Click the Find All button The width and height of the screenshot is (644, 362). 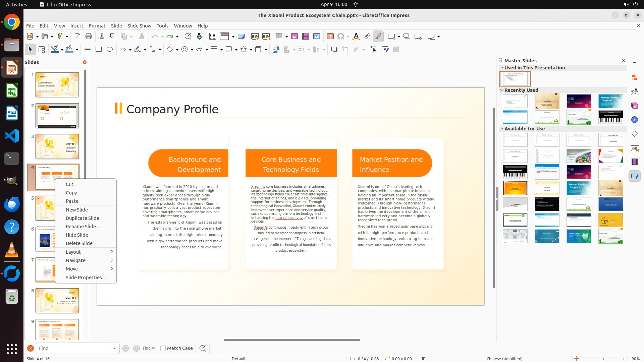tap(149, 348)
